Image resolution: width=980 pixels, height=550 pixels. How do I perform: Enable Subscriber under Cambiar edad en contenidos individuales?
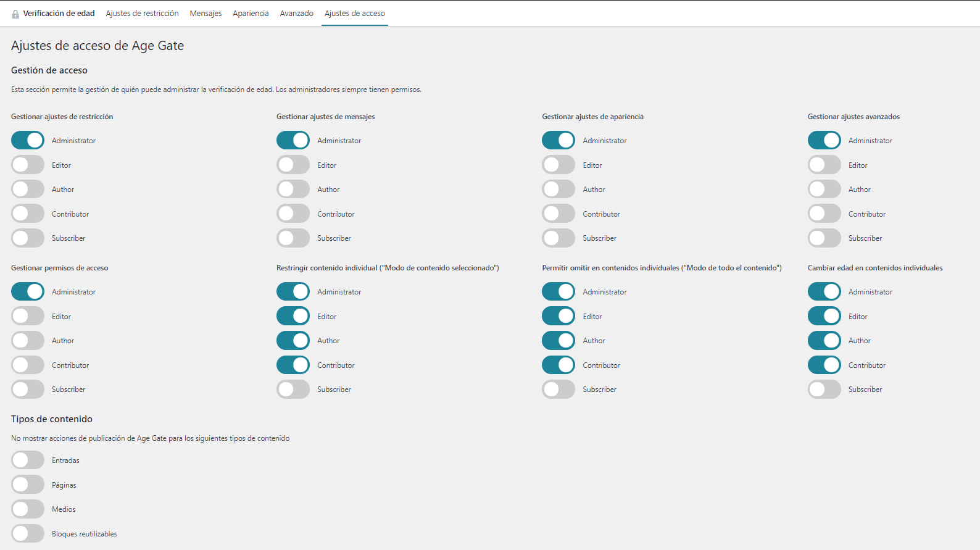pos(824,389)
